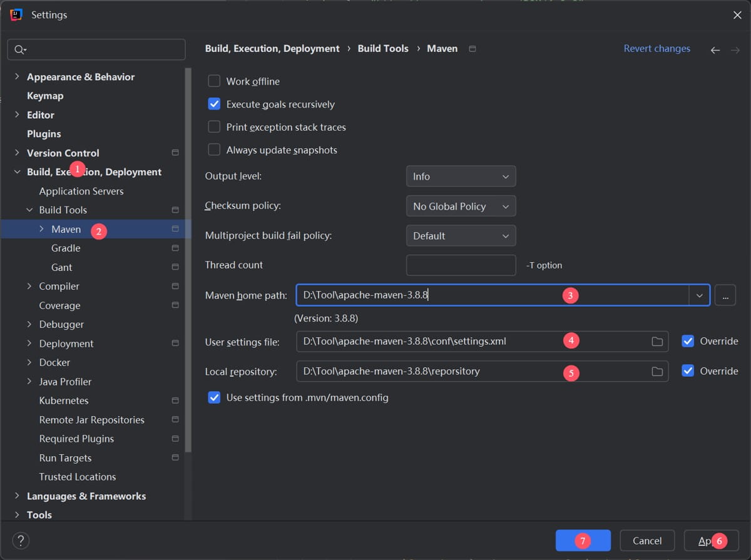The width and height of the screenshot is (751, 560).
Task: Click project icon next to Required Plugins
Action: (x=175, y=439)
